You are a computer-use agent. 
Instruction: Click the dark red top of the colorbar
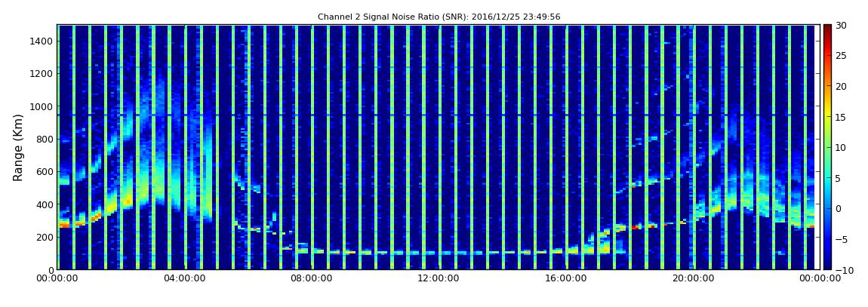pos(827,30)
